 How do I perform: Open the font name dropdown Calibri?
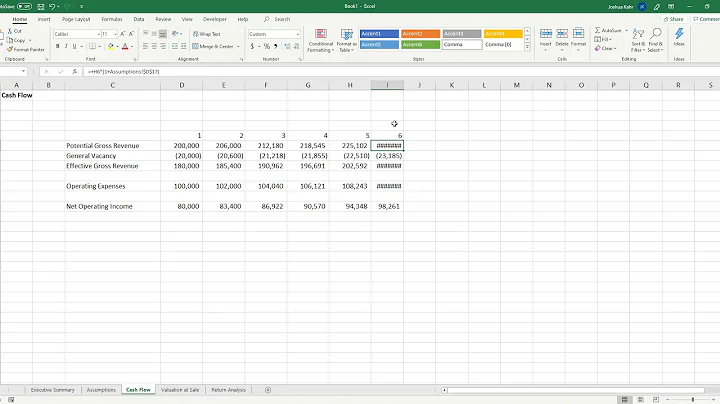(98, 34)
